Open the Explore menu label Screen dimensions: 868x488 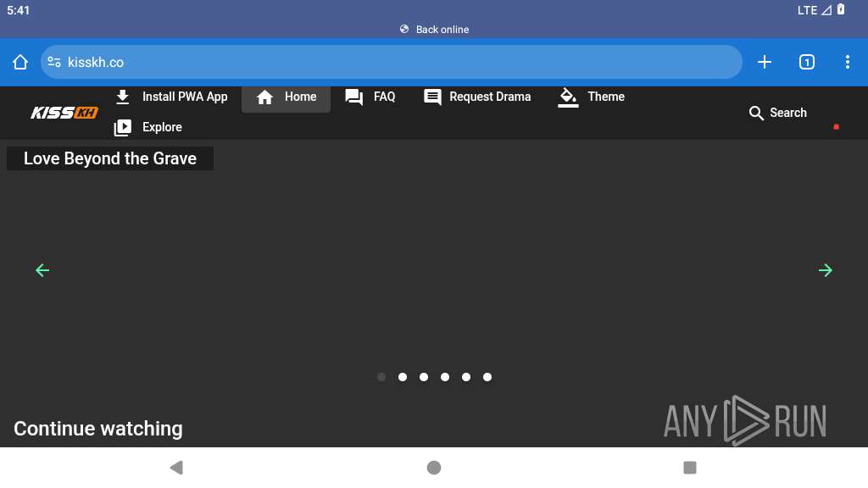coord(162,127)
